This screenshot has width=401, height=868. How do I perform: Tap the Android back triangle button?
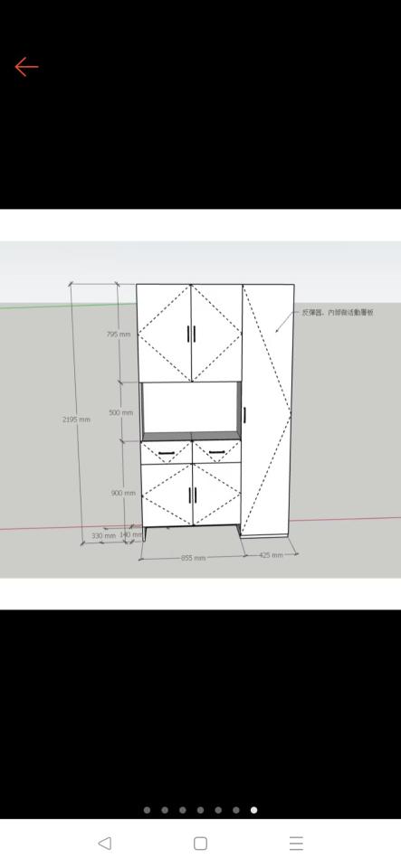104,843
